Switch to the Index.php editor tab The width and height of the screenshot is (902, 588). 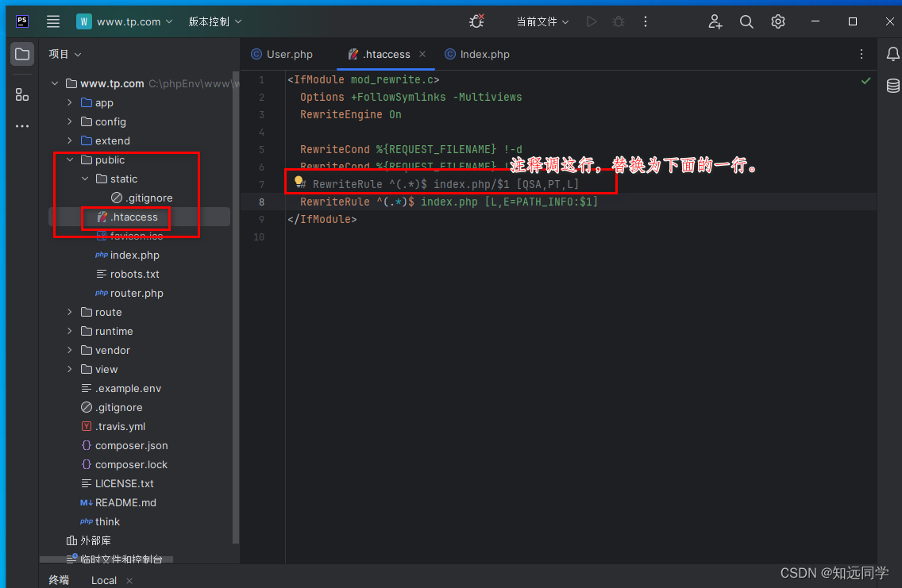pyautogui.click(x=477, y=55)
